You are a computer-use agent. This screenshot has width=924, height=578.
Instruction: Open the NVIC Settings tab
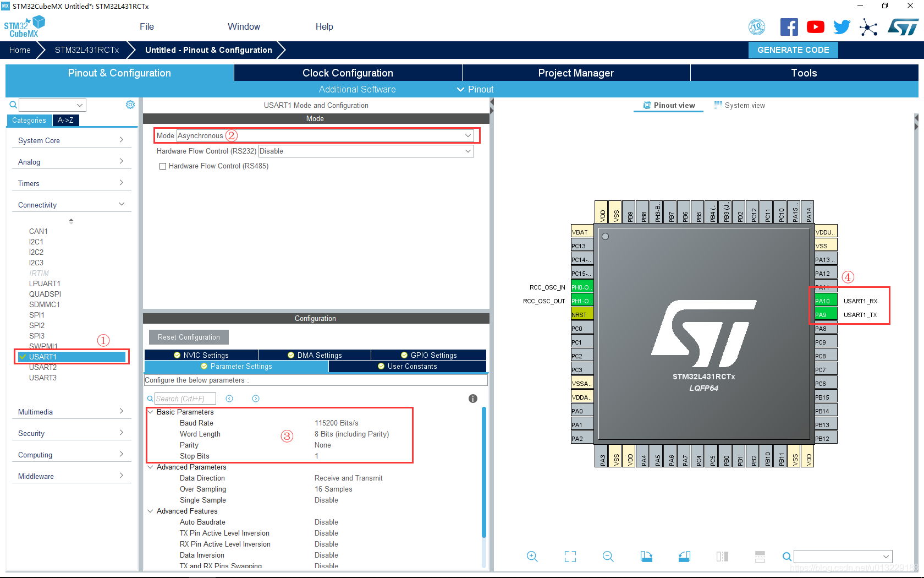201,355
